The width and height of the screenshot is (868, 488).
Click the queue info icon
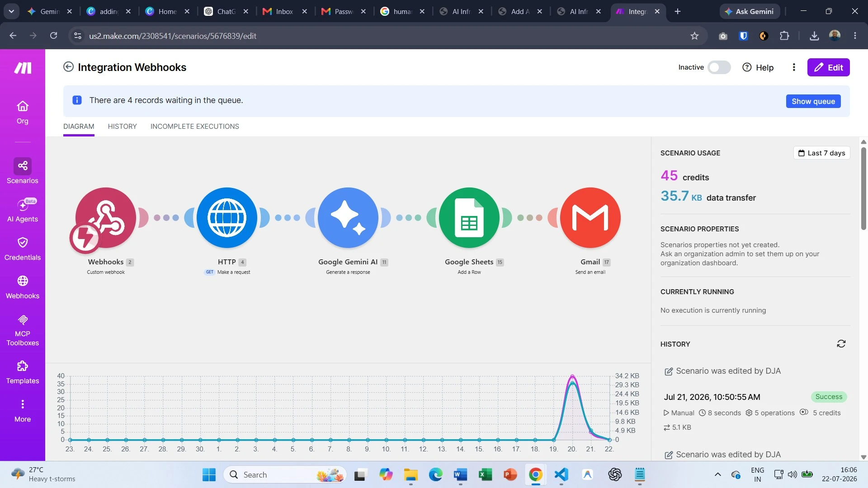coord(77,100)
